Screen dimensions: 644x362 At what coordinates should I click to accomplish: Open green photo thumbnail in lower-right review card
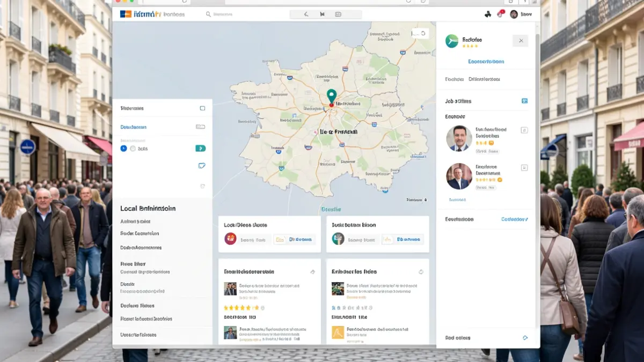[338, 289]
